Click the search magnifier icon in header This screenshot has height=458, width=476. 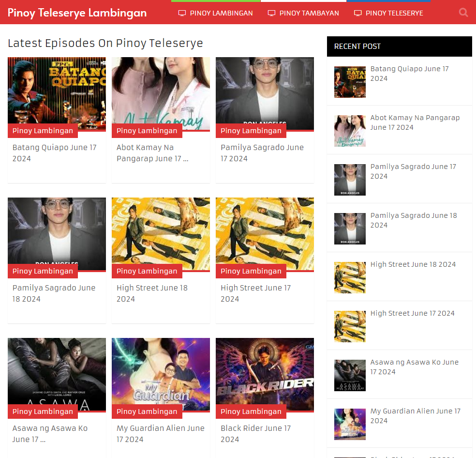click(x=463, y=13)
